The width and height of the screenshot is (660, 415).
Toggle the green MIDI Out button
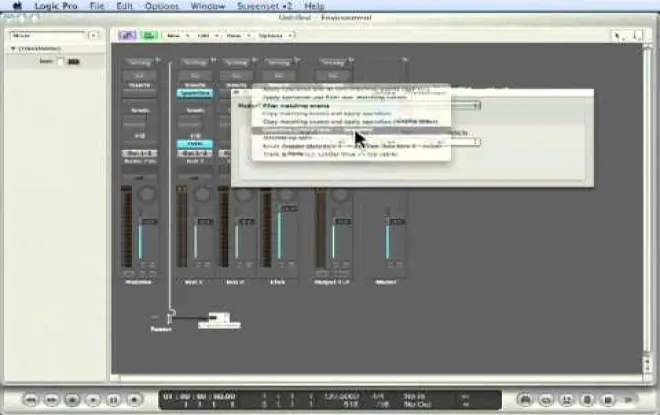(x=149, y=35)
